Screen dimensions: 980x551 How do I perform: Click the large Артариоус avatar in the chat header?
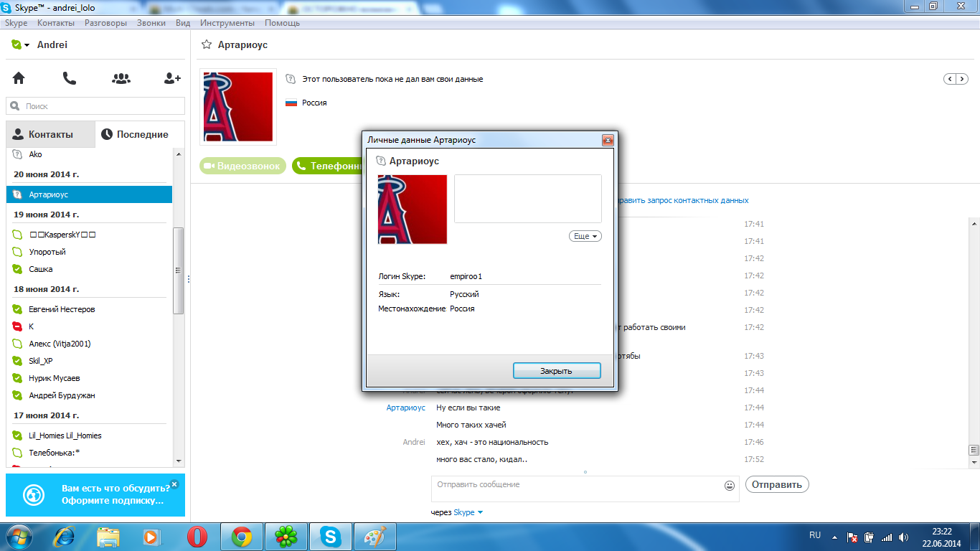coord(238,106)
